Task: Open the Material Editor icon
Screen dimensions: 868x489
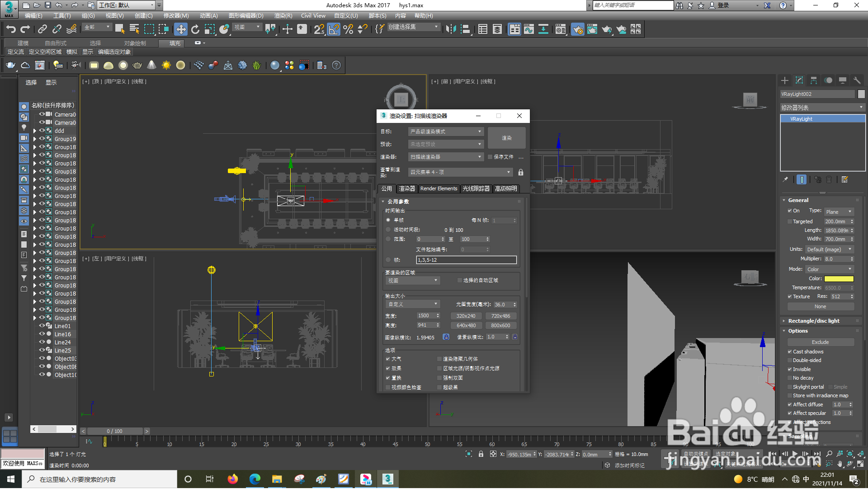Action: (x=561, y=30)
